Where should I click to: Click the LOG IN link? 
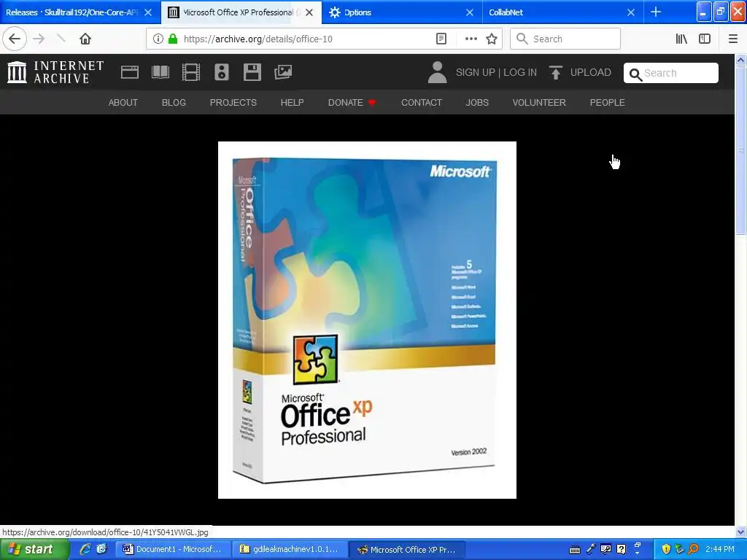[x=520, y=72]
